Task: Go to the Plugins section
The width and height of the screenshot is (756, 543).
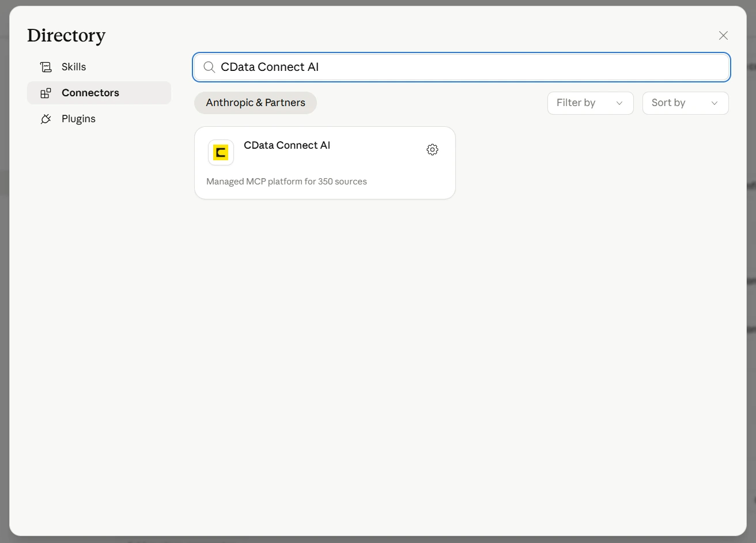Action: (99, 119)
